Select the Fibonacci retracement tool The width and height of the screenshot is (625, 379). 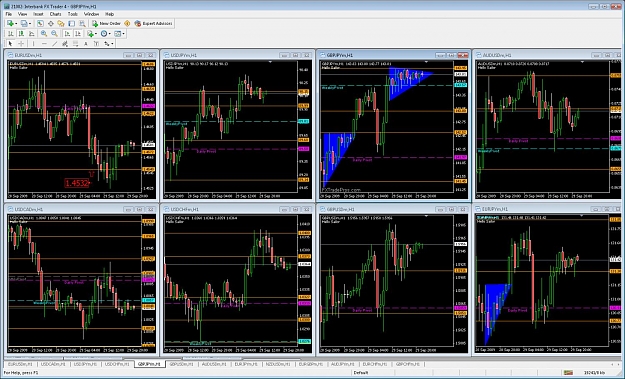(x=75, y=43)
